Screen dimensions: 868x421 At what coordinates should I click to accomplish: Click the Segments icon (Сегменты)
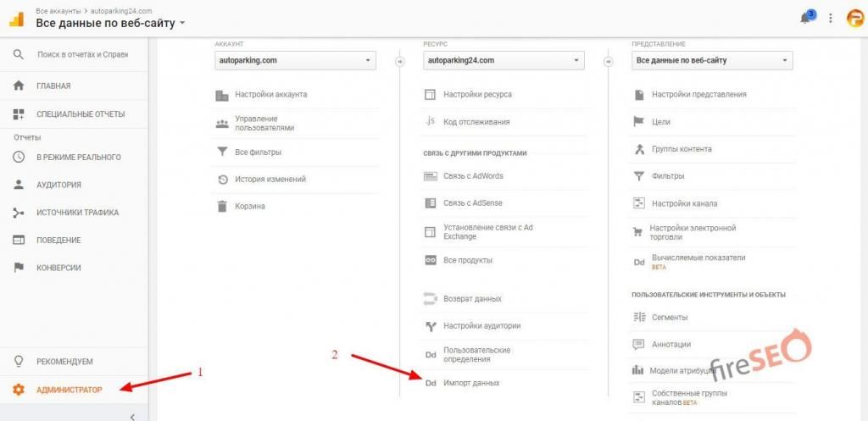coord(639,317)
